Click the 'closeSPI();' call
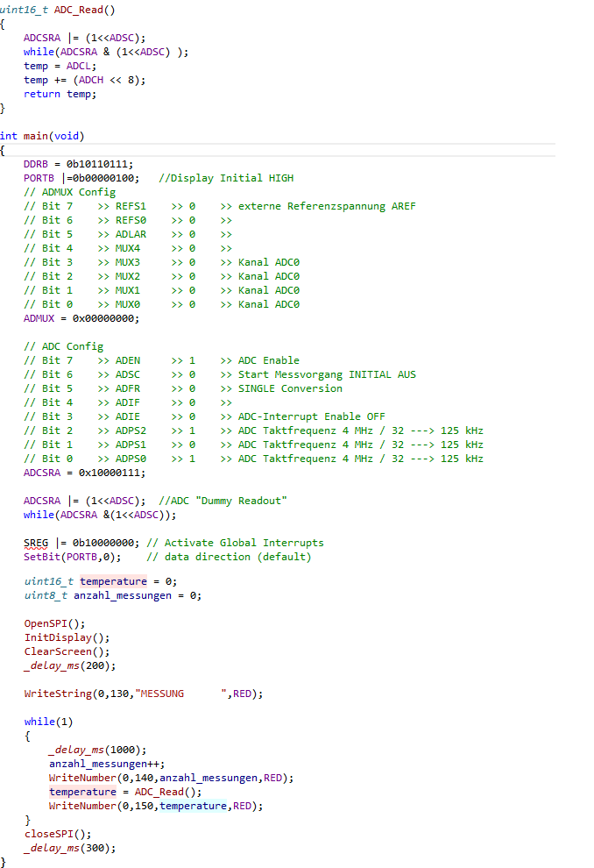 coord(58,834)
